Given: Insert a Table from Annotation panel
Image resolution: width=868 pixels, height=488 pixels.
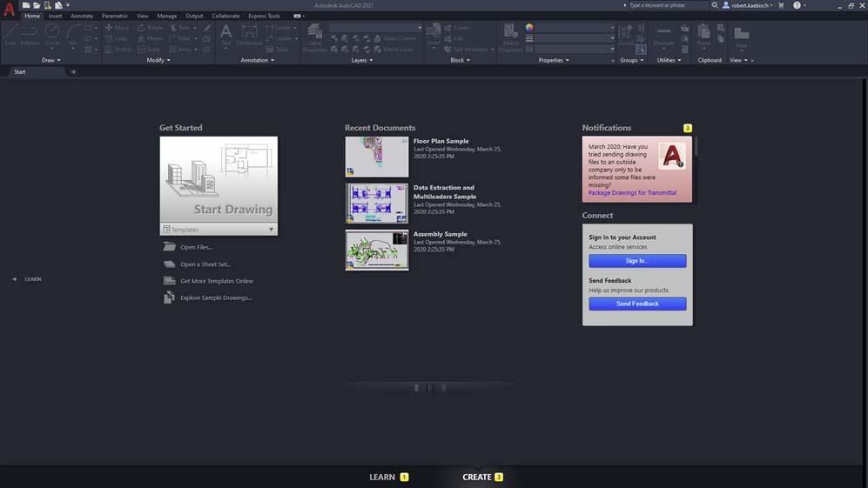Looking at the screenshot, I should (278, 50).
